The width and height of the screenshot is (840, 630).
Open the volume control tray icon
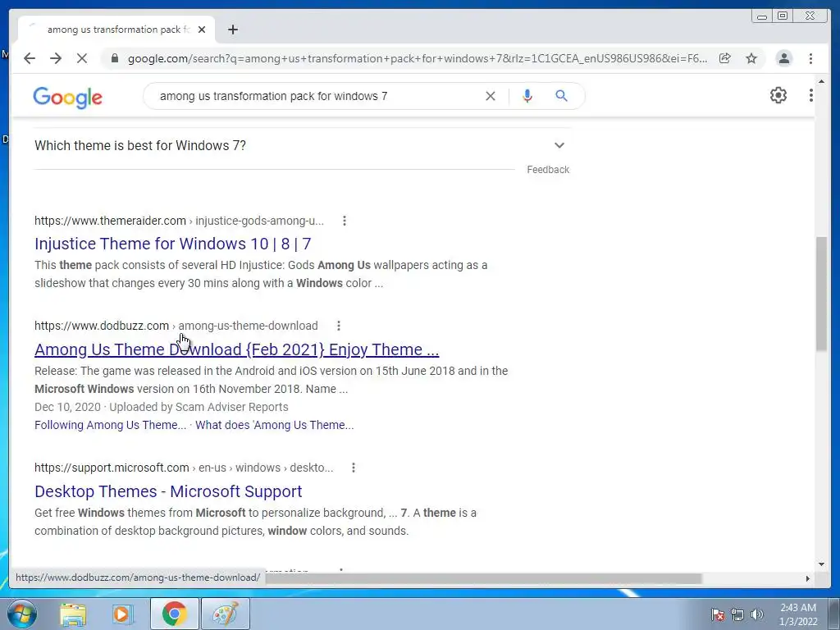coord(756,615)
